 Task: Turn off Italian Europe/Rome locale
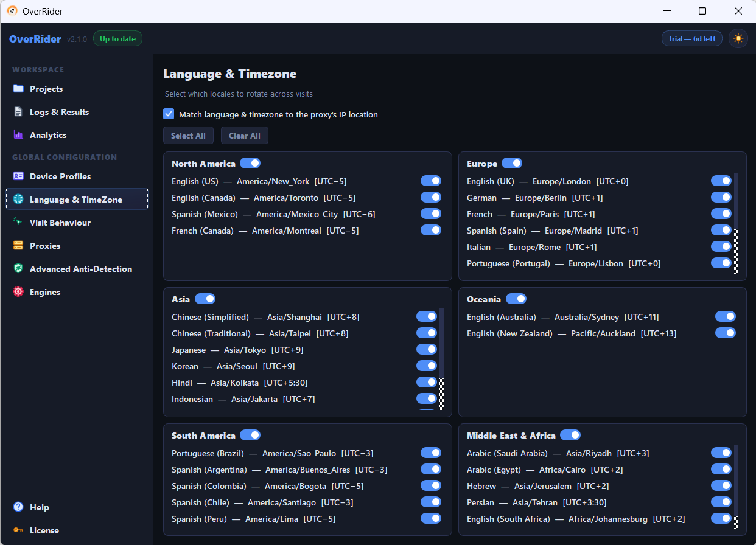point(721,246)
